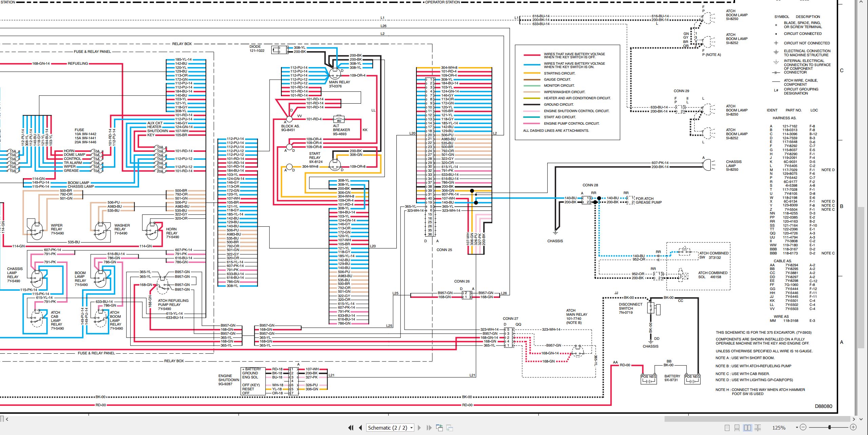Enable continuous scrolling page view
Viewport: 868px width, 435px height.
[737, 428]
